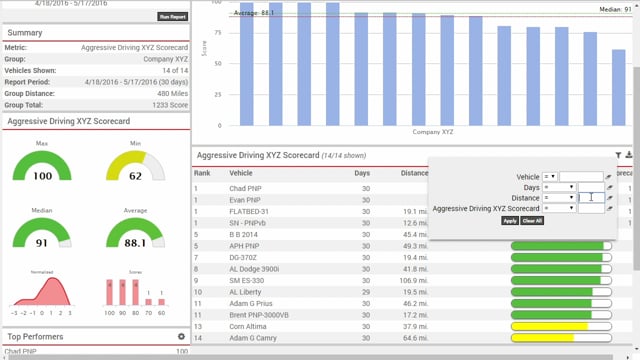Click the Normalized distribution curve chart
Viewport: 640px width, 360px height.
tap(42, 292)
